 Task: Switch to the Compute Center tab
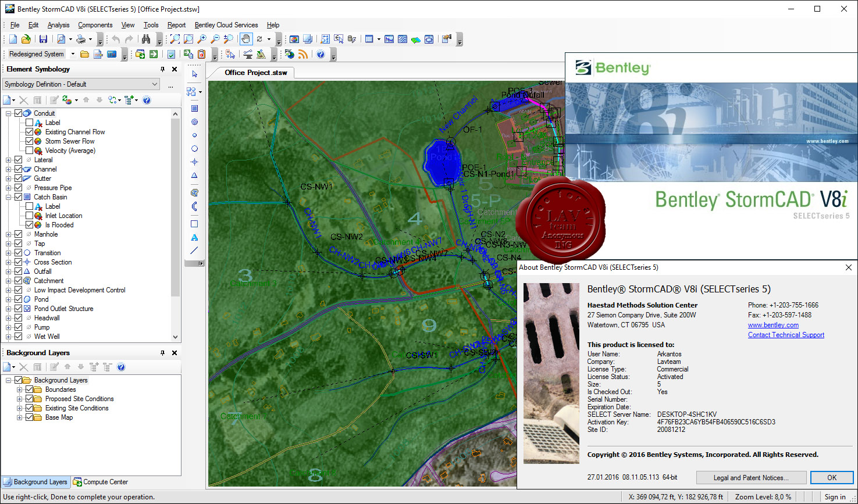[x=101, y=482]
